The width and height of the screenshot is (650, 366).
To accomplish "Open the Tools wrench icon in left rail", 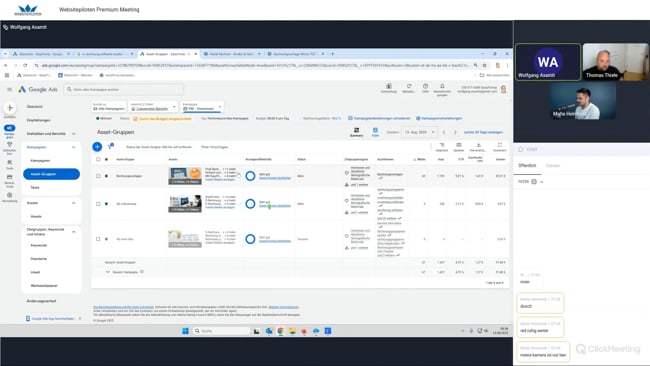I will click(10, 162).
